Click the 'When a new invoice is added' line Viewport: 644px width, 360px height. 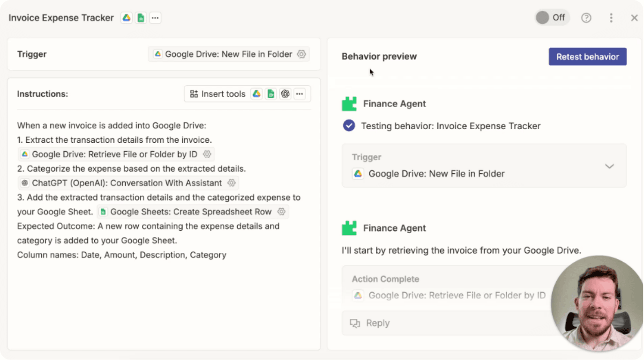coord(112,125)
